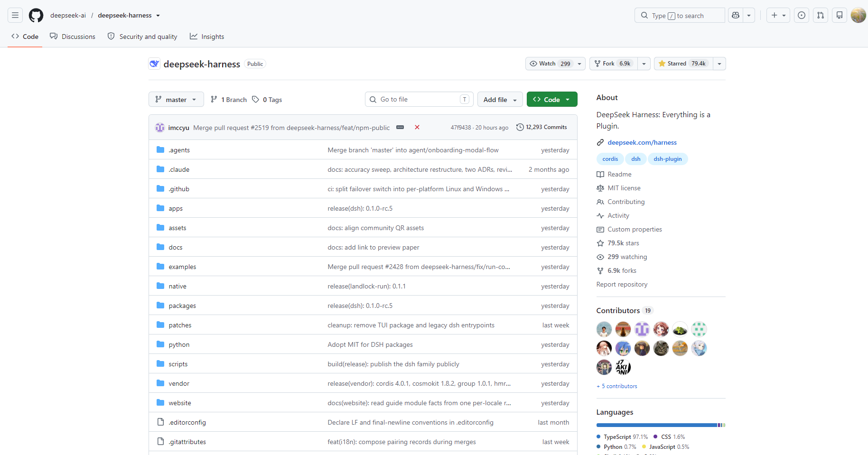The width and height of the screenshot is (868, 455).
Task: Open the deepseek-harness repo switcher caret
Action: [158, 16]
